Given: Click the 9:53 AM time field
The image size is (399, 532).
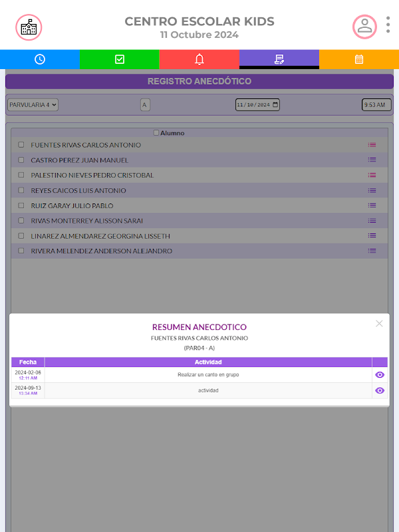Looking at the screenshot, I should [376, 105].
